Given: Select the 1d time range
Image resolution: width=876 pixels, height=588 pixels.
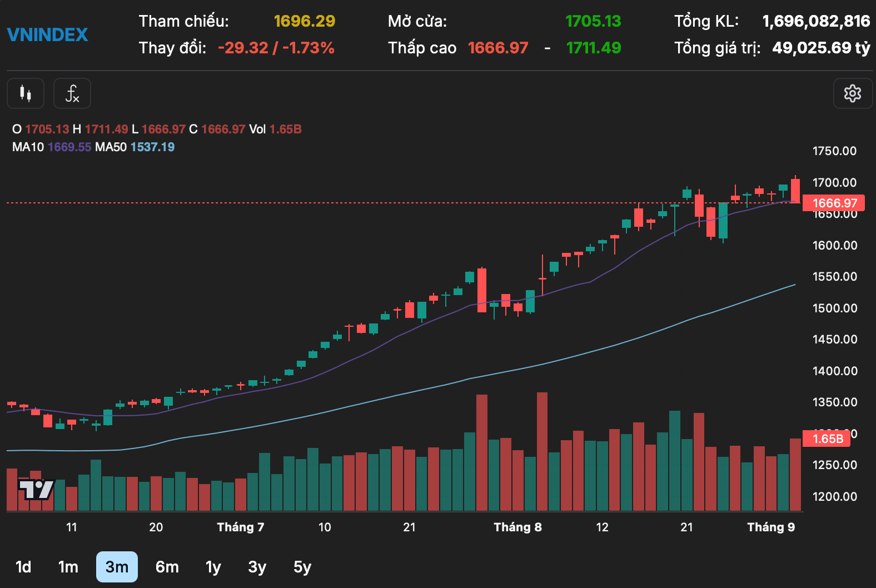Looking at the screenshot, I should pyautogui.click(x=23, y=567).
